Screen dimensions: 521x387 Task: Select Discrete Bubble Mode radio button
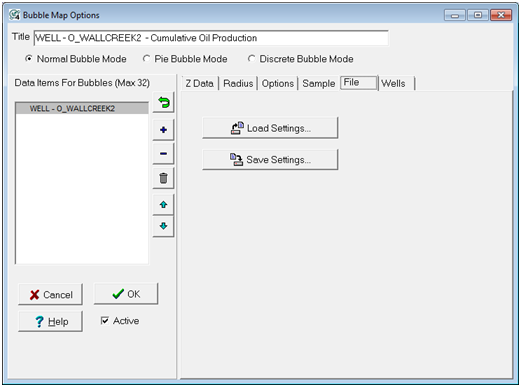click(251, 59)
